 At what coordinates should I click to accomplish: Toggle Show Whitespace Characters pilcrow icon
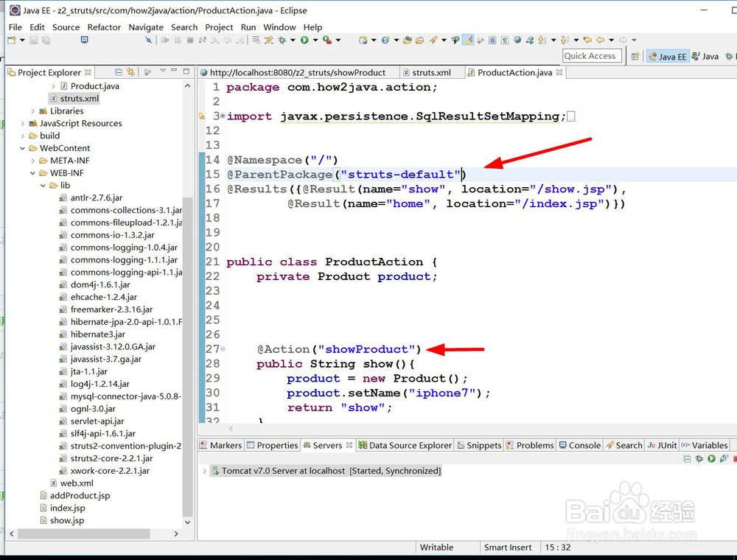click(505, 40)
